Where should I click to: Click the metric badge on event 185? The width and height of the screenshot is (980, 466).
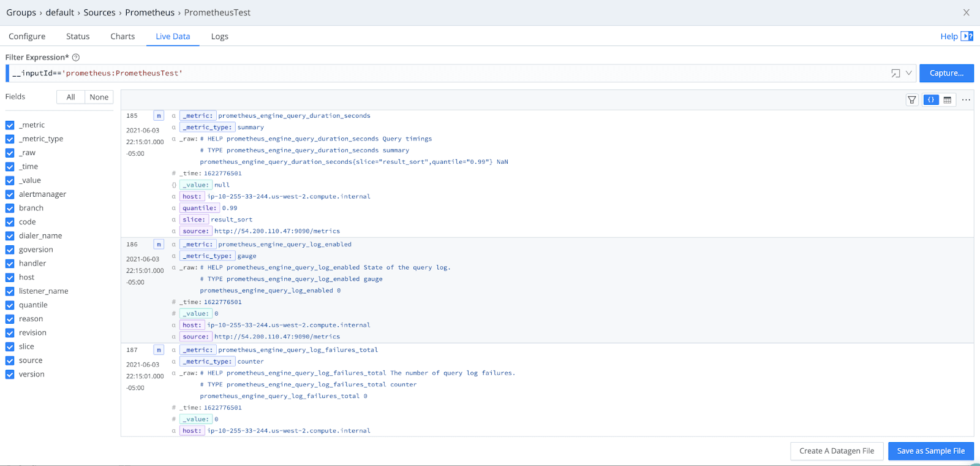159,116
